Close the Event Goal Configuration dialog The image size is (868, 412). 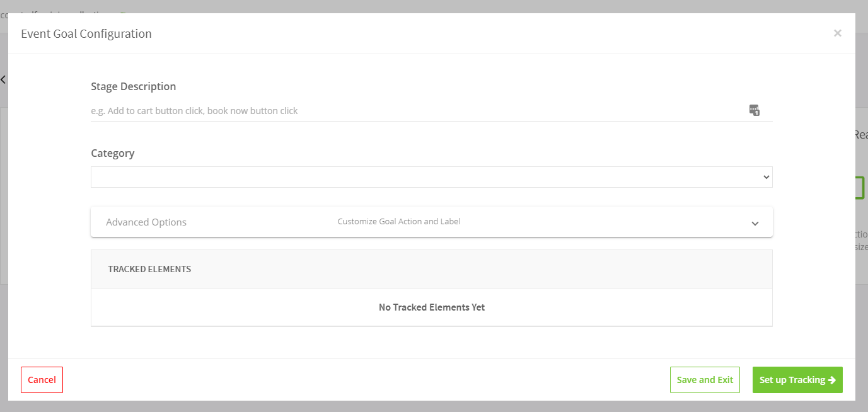(x=837, y=33)
